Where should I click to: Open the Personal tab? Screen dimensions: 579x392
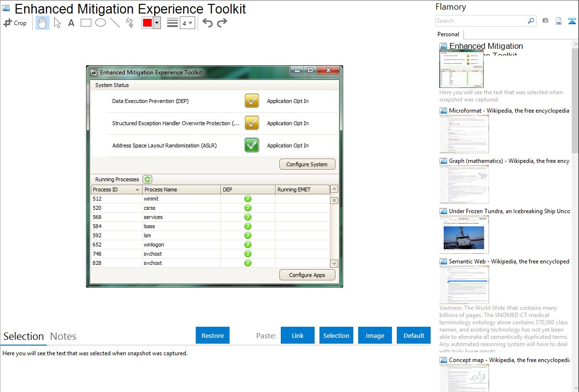click(449, 34)
